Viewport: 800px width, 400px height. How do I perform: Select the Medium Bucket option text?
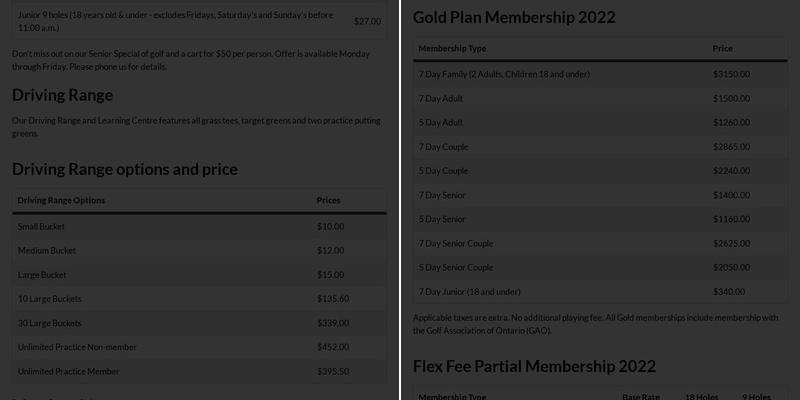[x=47, y=251]
